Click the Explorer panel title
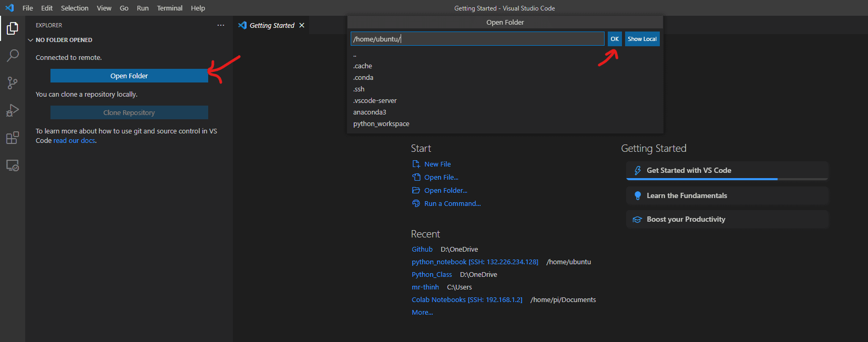 49,25
